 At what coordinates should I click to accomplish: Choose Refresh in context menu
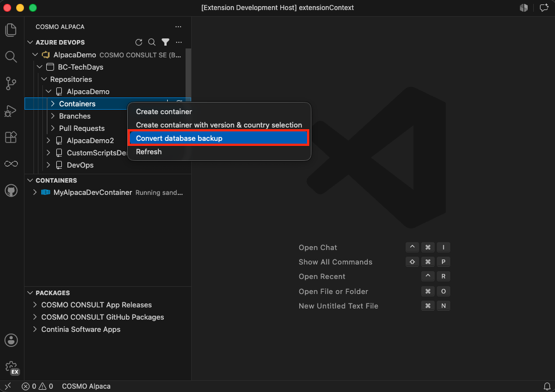coord(219,151)
